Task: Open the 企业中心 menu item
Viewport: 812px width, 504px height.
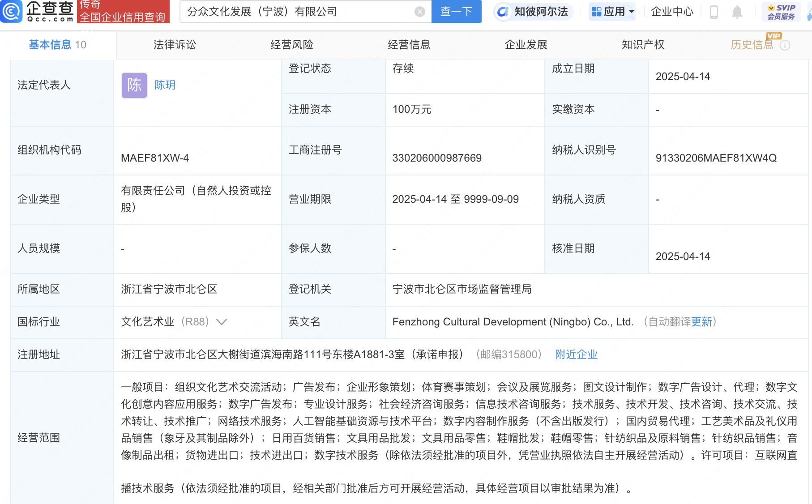Action: [x=671, y=12]
